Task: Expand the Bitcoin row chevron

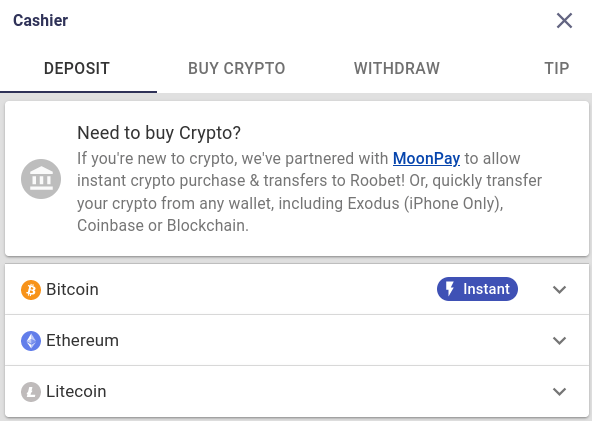Action: tap(559, 290)
